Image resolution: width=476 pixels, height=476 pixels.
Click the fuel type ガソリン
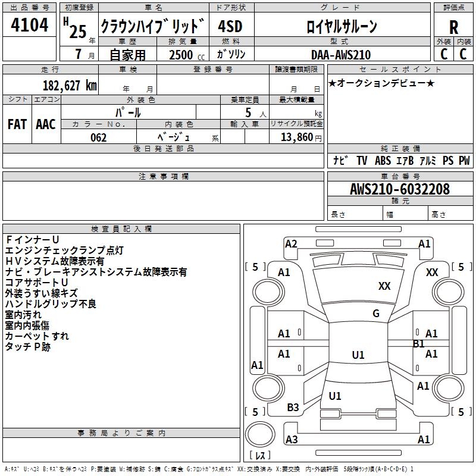click(x=231, y=54)
